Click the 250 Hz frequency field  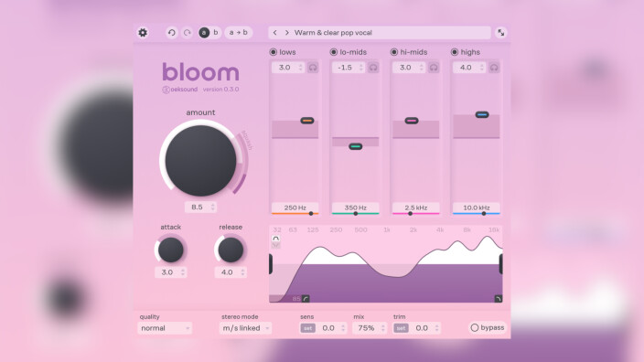[x=295, y=208]
